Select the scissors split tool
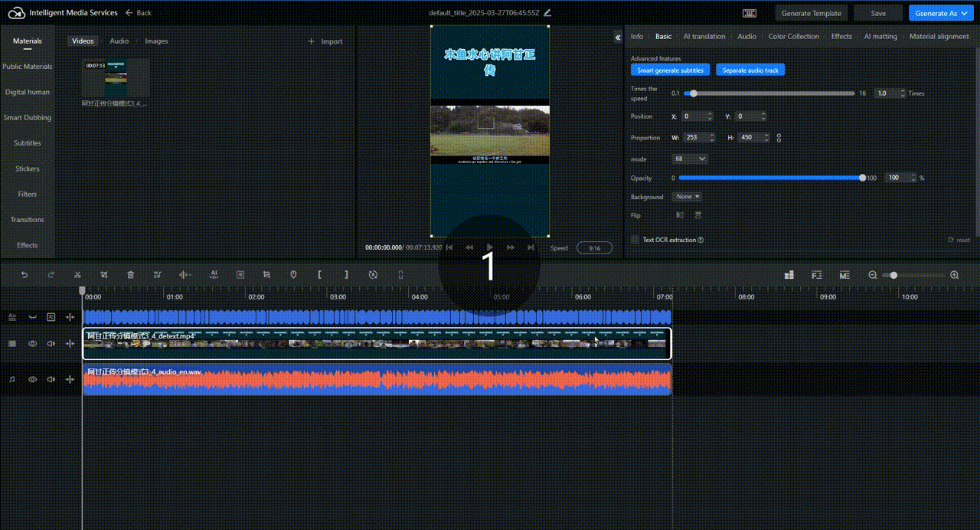The image size is (980, 530). [77, 274]
